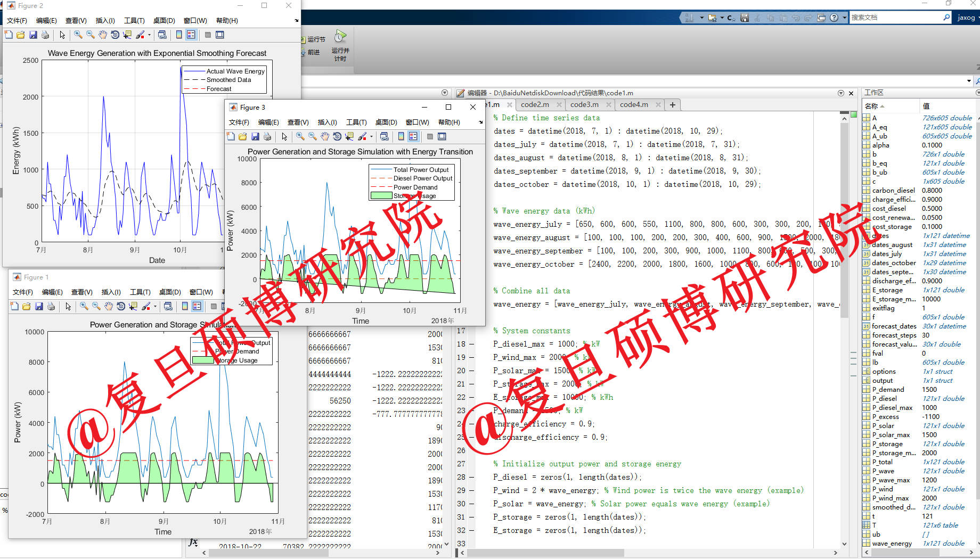Expand the workspace panel actions menu arrow

[x=977, y=93]
